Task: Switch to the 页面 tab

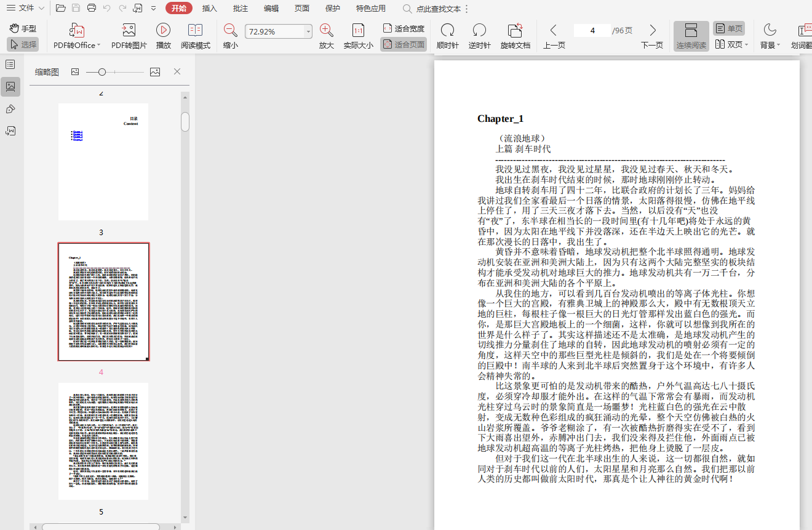Action: coord(302,8)
